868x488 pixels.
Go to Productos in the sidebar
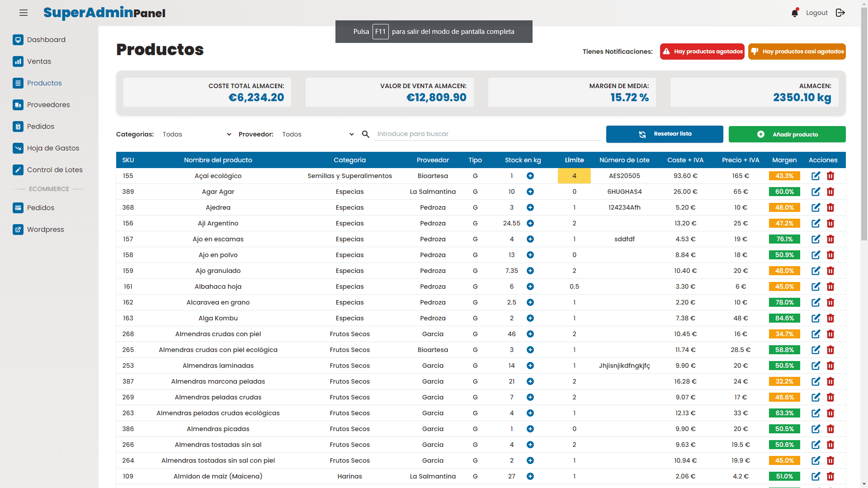coord(44,83)
